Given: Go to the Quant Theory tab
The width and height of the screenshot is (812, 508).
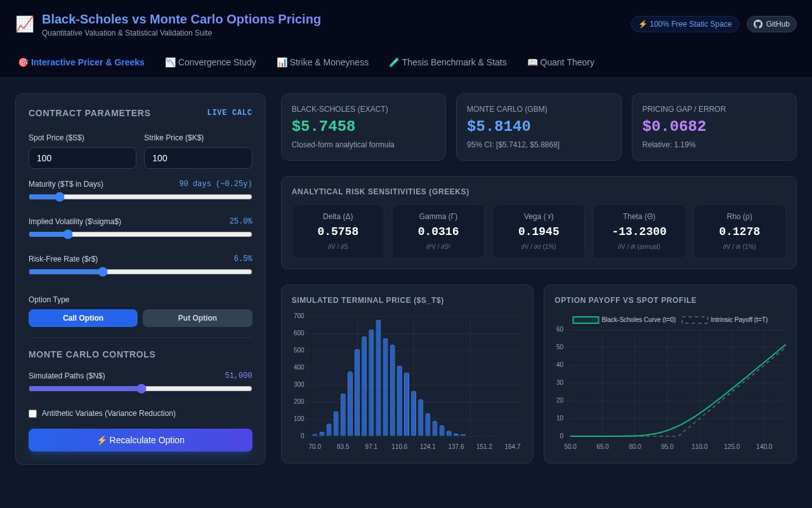Looking at the screenshot, I should click(561, 62).
